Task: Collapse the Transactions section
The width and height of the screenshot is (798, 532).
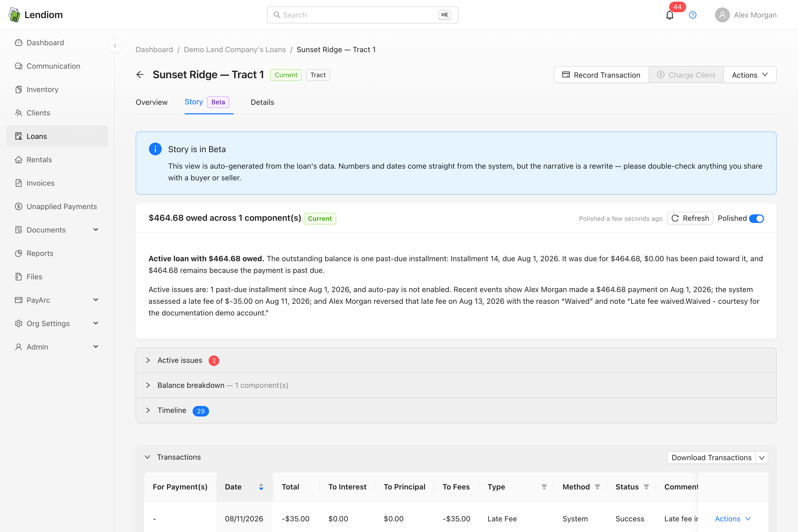Action: 148,457
